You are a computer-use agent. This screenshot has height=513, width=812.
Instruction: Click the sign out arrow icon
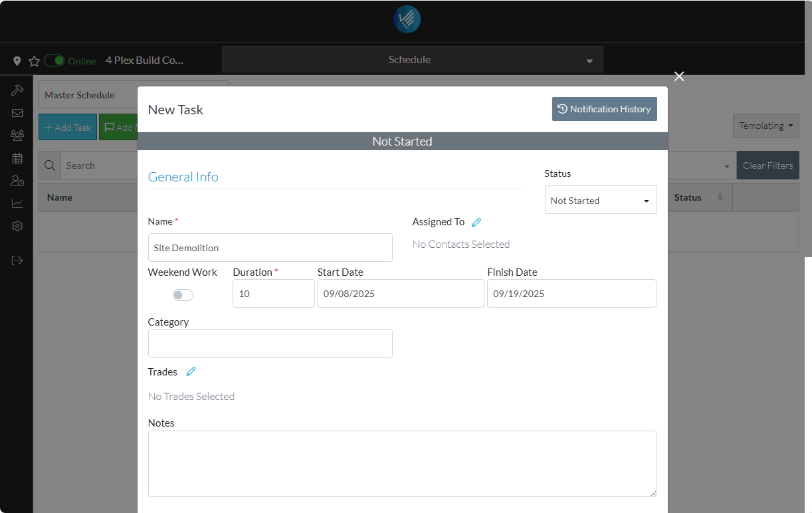pyautogui.click(x=17, y=260)
